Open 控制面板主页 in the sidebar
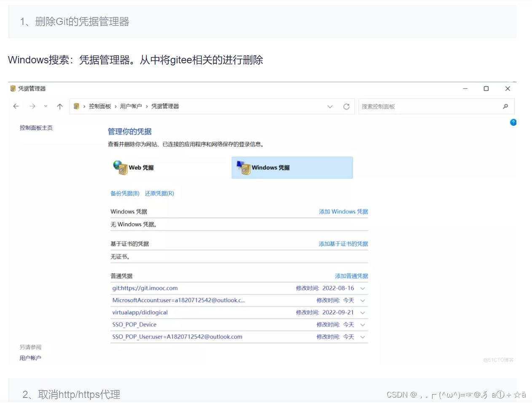The height and width of the screenshot is (403, 532). (36, 127)
